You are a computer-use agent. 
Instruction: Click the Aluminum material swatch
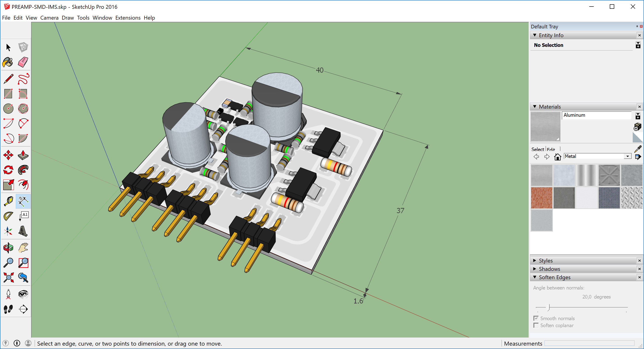pos(544,126)
